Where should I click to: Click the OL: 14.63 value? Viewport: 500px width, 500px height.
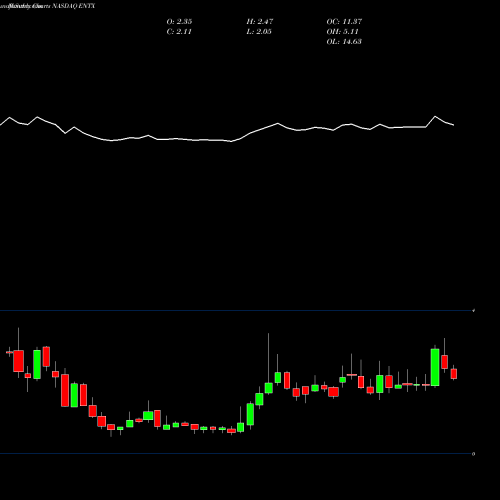click(344, 42)
